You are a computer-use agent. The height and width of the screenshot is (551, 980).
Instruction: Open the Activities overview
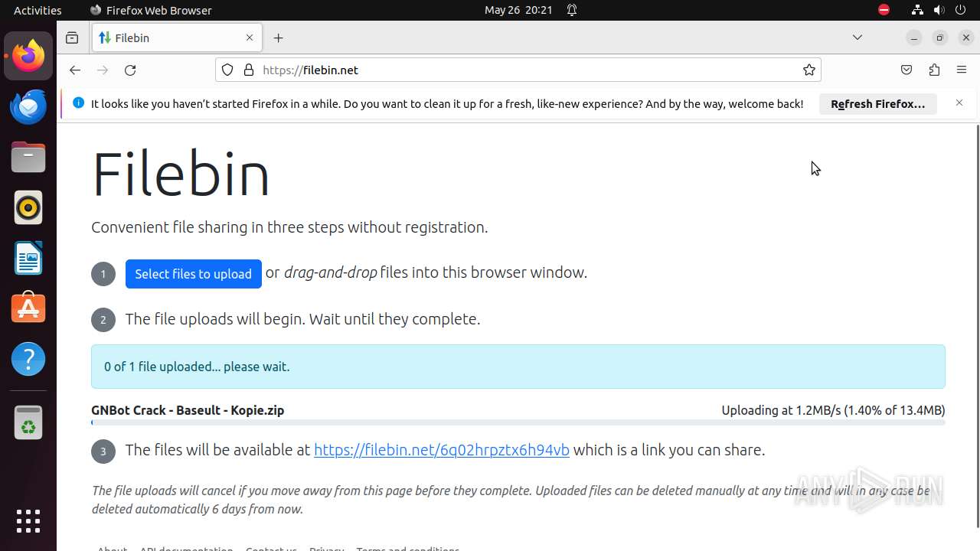click(38, 10)
